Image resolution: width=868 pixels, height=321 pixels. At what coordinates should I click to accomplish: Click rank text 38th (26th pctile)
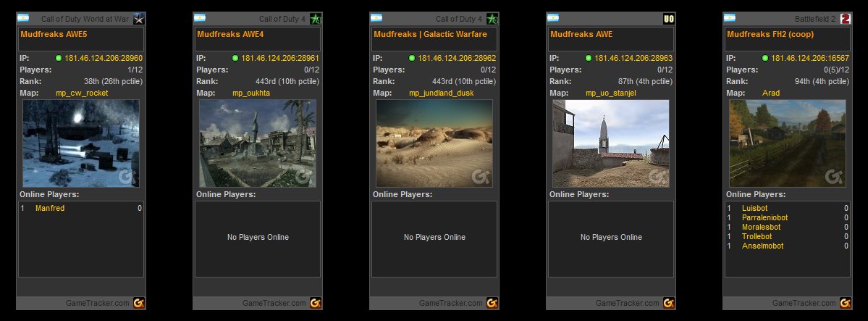pyautogui.click(x=114, y=81)
